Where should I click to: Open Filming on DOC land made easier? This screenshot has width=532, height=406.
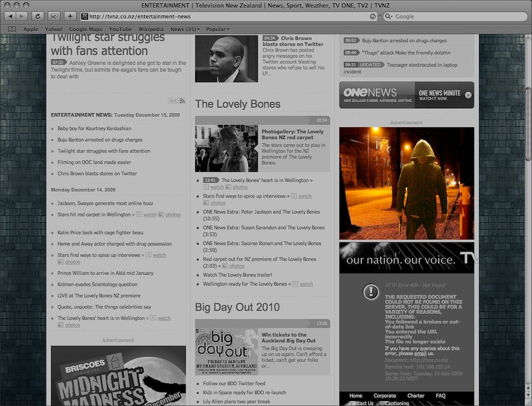[x=94, y=163]
